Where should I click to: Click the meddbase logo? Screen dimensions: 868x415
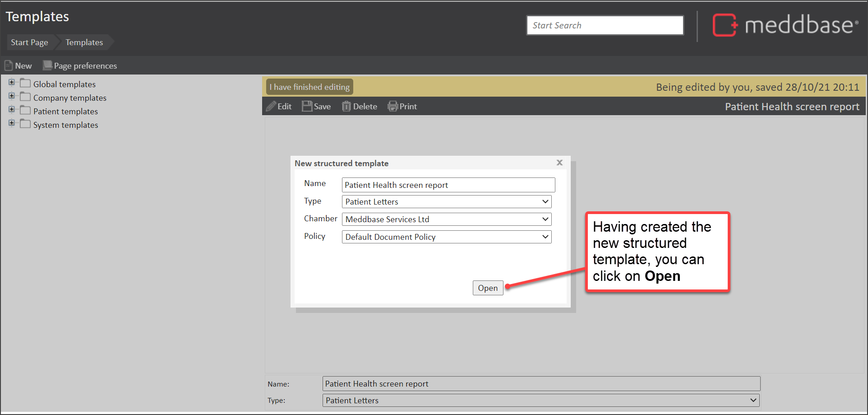pyautogui.click(x=785, y=25)
